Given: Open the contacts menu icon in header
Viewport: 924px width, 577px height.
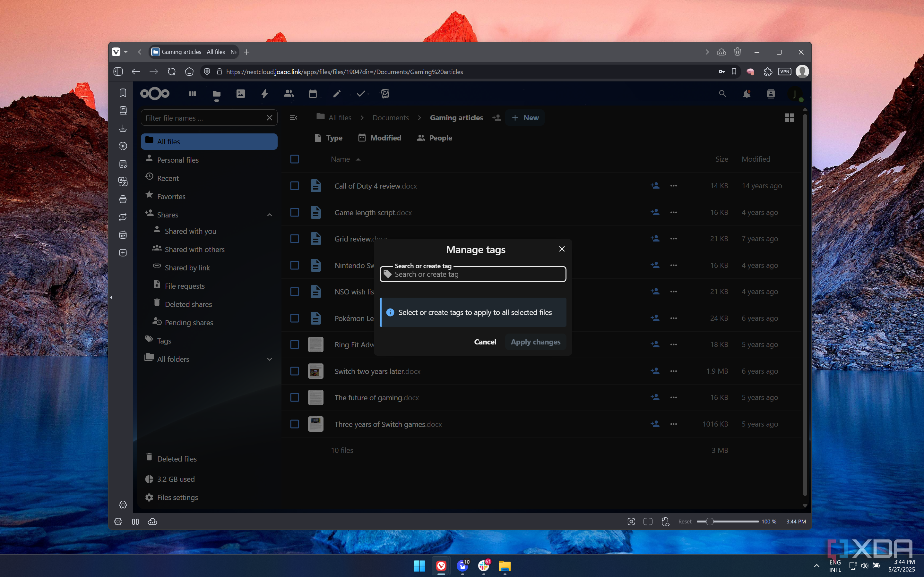Looking at the screenshot, I should tap(771, 94).
